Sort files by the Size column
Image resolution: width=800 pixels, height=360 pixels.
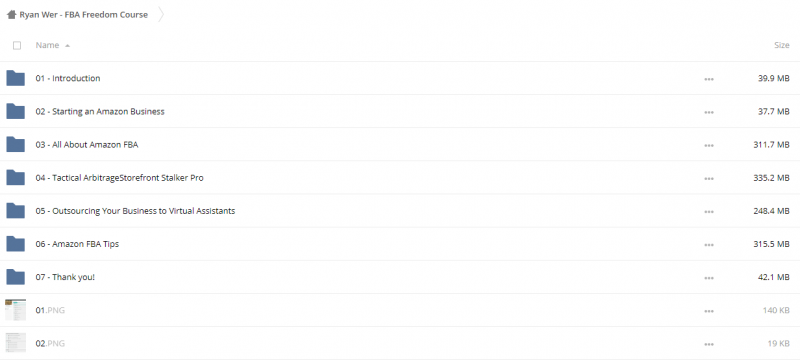[782, 45]
